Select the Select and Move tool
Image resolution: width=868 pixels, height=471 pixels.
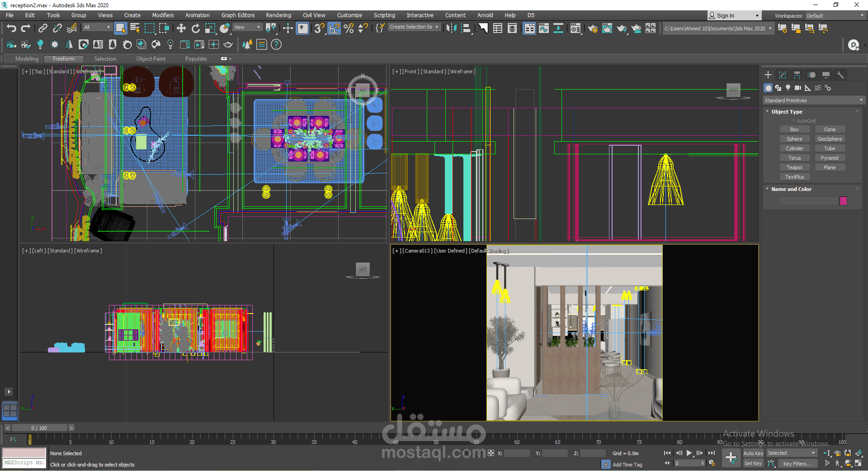click(181, 29)
